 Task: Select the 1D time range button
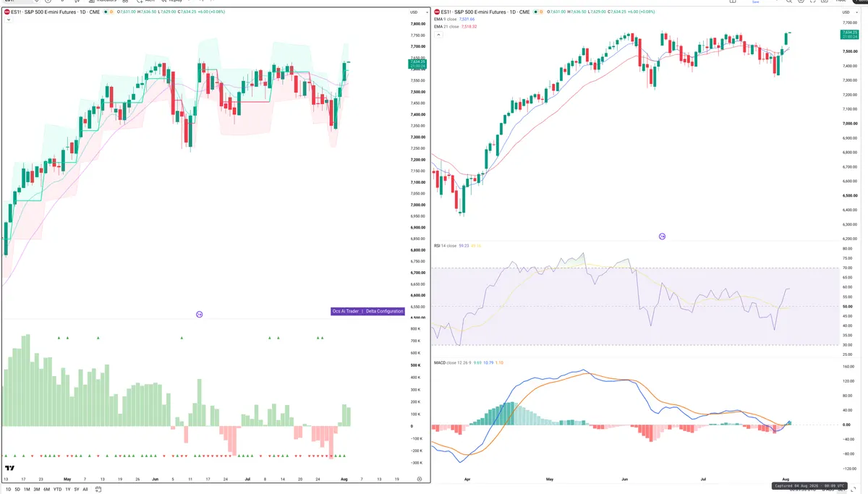pos(8,490)
